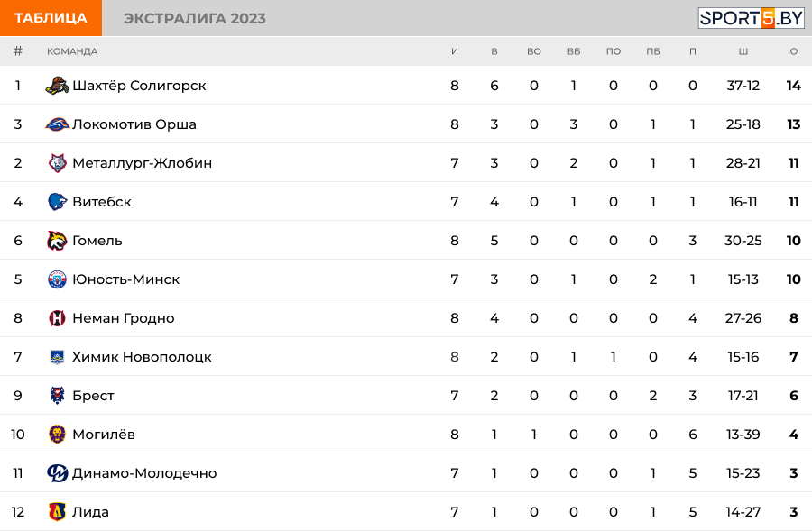The width and height of the screenshot is (812, 531).
Task: Click the Динамо-Молодечно logo
Action: [57, 473]
